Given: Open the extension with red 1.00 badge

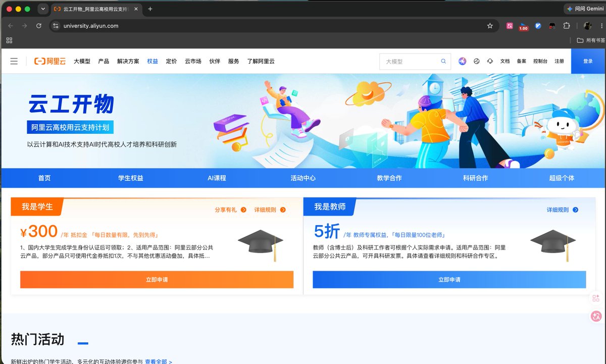Looking at the screenshot, I should click(x=524, y=26).
